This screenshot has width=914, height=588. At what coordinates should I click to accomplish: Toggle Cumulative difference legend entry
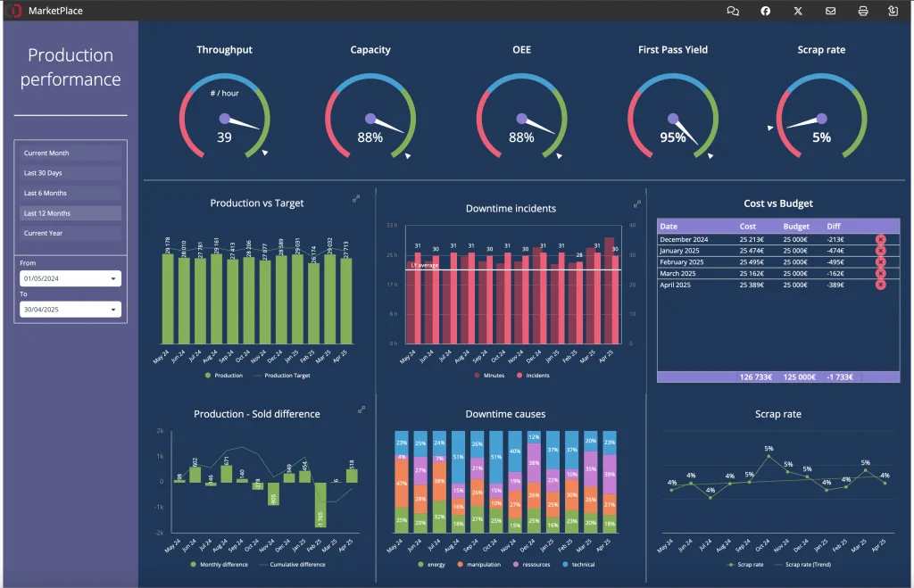(292, 564)
